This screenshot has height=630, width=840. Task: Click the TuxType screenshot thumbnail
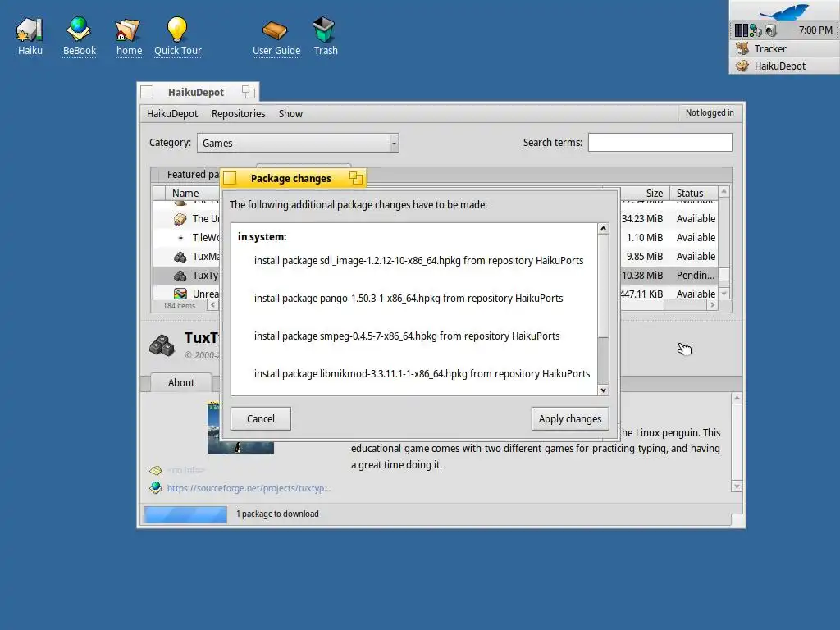pyautogui.click(x=240, y=428)
